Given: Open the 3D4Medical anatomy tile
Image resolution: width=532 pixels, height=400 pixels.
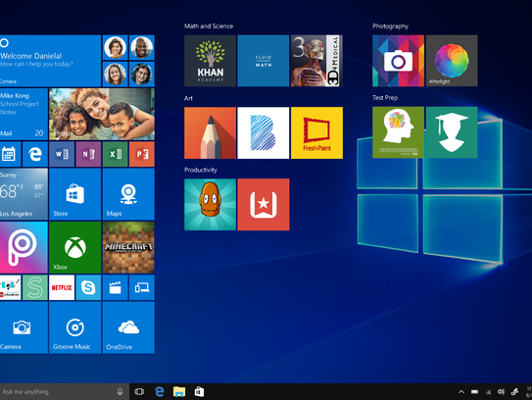Looking at the screenshot, I should [x=316, y=61].
